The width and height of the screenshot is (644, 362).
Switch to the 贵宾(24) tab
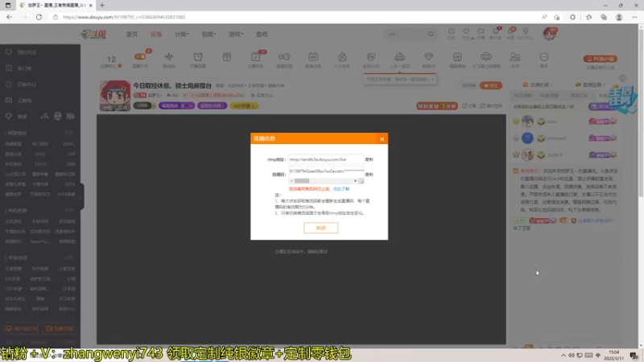tap(579, 95)
